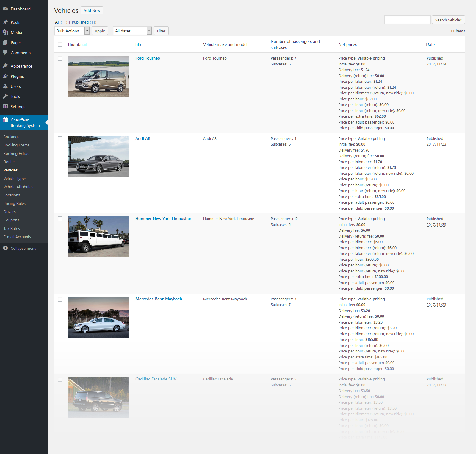The width and height of the screenshot is (476, 454).
Task: Click the Tools wrench icon
Action: pyautogui.click(x=5, y=96)
